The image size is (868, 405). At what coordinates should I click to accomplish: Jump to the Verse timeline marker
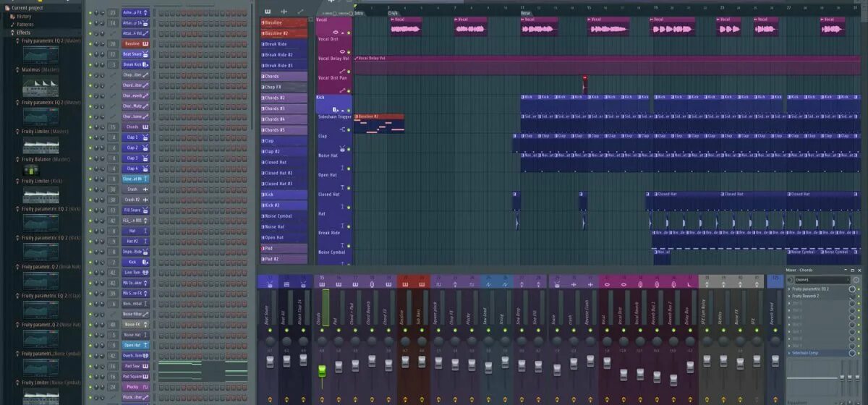527,13
